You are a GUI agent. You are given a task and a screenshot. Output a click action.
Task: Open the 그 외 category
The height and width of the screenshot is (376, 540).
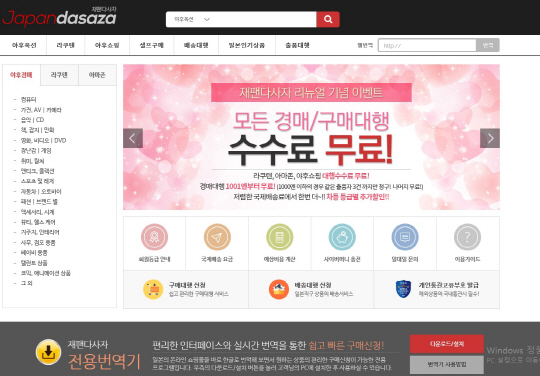pos(27,283)
